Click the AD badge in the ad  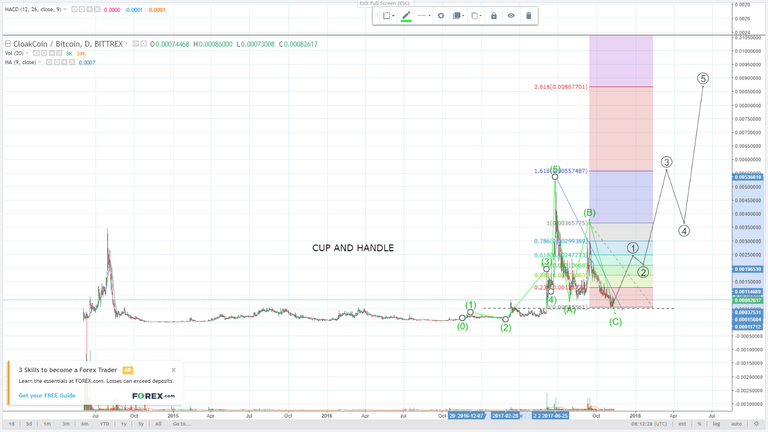click(x=128, y=370)
